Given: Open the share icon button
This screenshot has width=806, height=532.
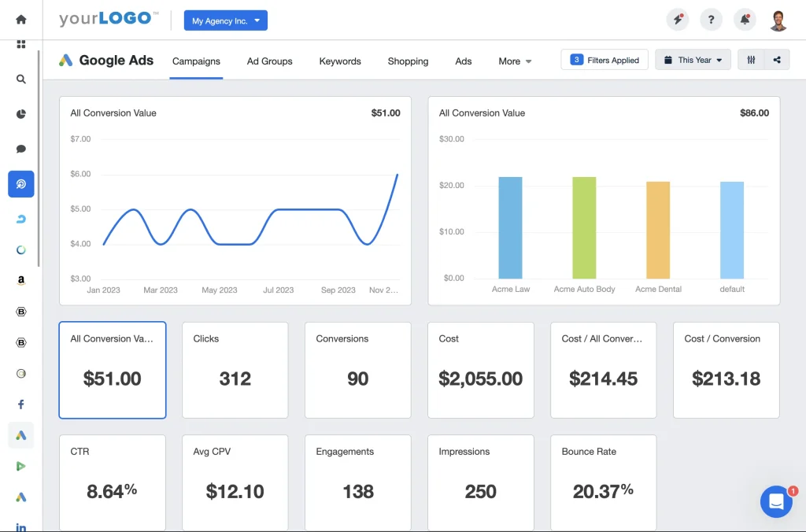Looking at the screenshot, I should [x=777, y=60].
